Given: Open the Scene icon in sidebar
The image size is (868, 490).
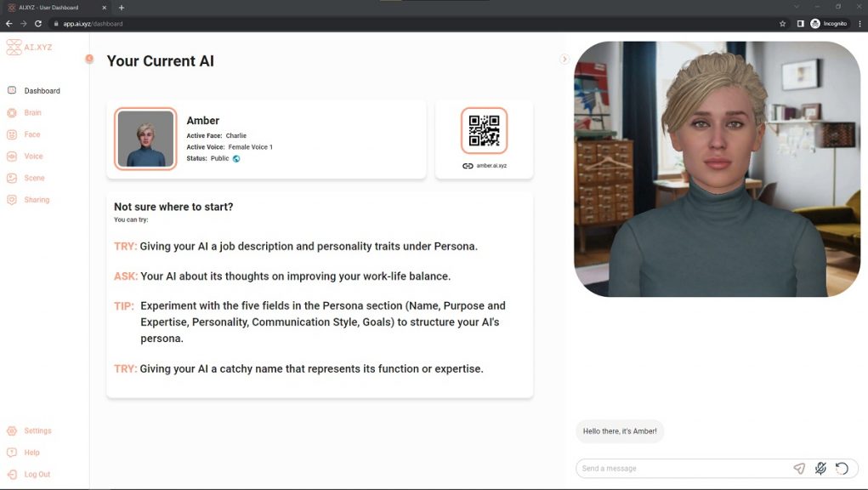Looking at the screenshot, I should pos(12,178).
